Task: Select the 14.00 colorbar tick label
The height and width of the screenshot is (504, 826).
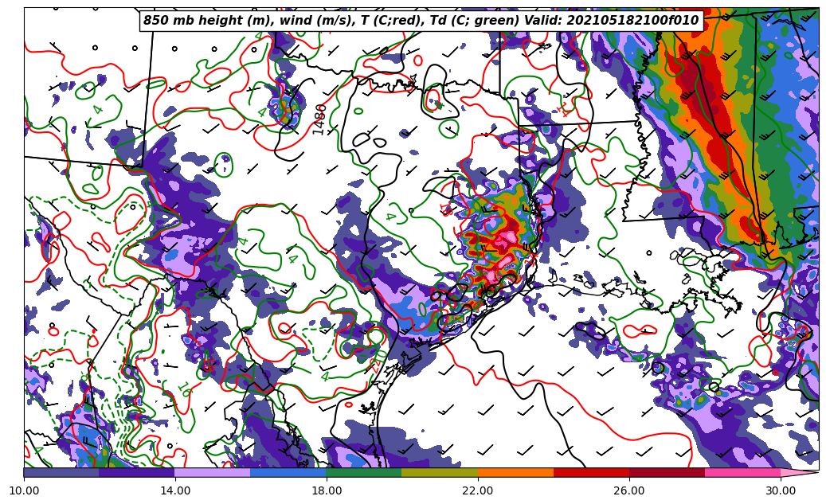Action: click(175, 490)
